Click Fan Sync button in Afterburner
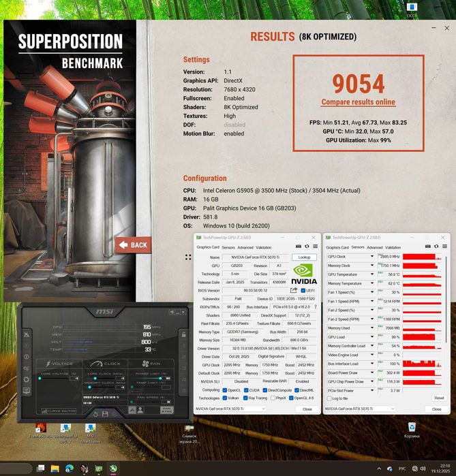The height and width of the screenshot is (476, 456). point(167,410)
